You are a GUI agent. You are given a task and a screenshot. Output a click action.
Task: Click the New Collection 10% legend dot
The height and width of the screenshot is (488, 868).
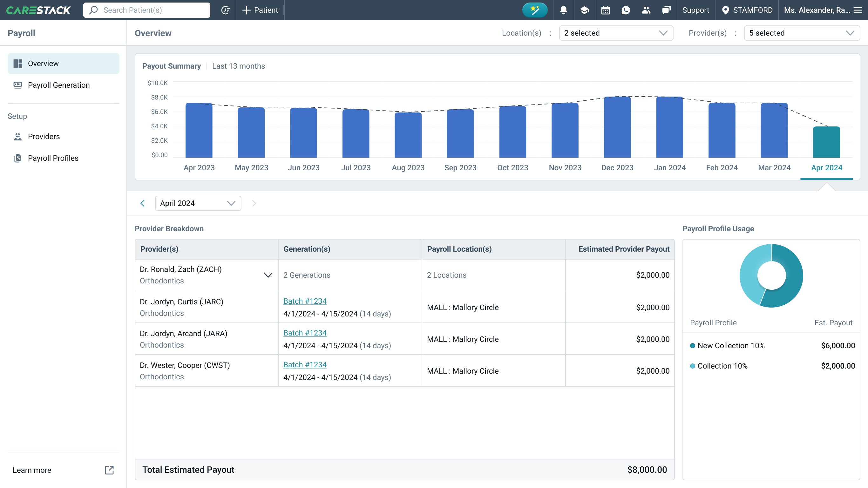pos(692,345)
